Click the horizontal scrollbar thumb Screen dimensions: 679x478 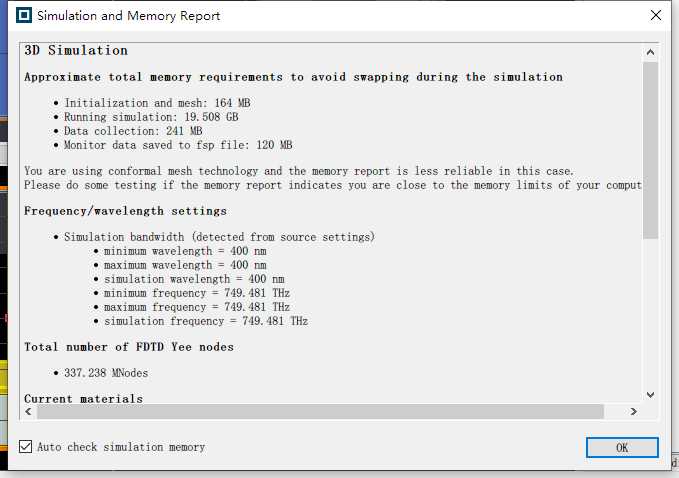[x=320, y=411]
